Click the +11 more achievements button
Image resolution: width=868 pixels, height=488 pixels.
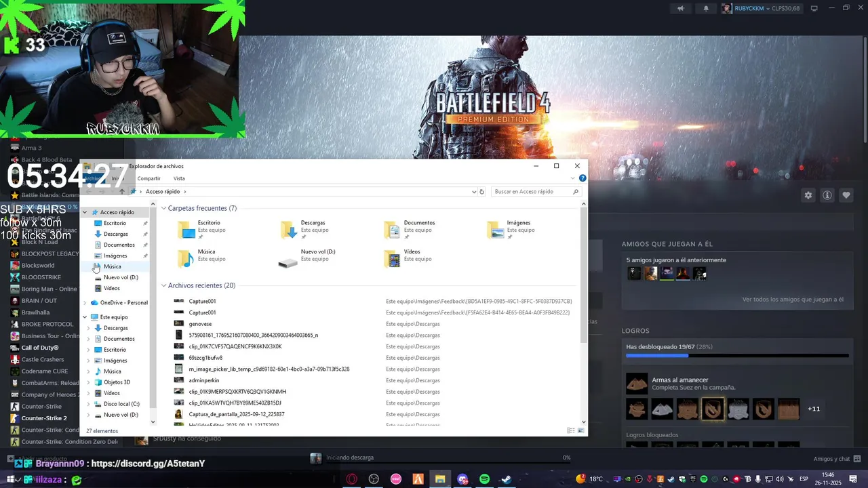(x=814, y=409)
